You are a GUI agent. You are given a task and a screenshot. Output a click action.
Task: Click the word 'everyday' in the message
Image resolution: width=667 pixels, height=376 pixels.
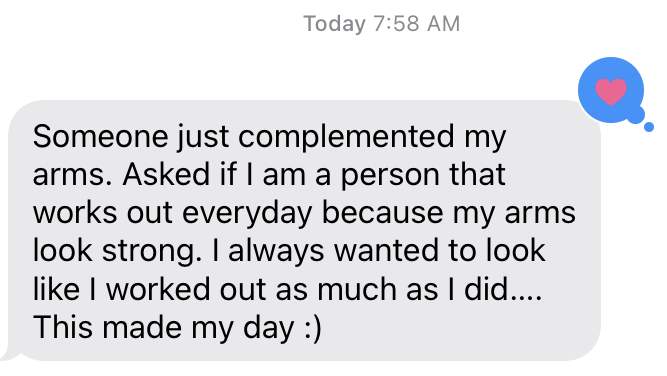(247, 214)
